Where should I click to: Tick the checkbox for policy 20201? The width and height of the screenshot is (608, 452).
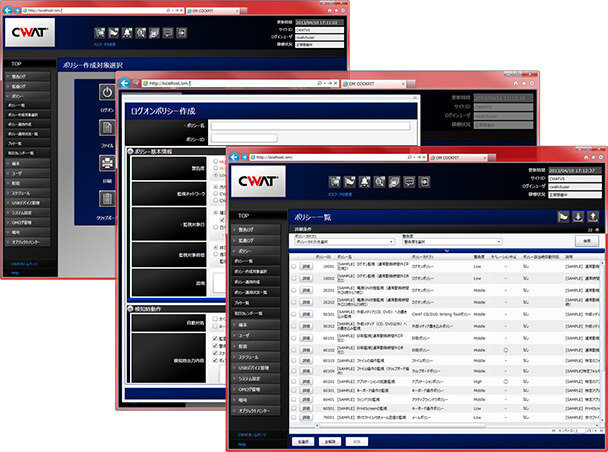pyautogui.click(x=294, y=290)
